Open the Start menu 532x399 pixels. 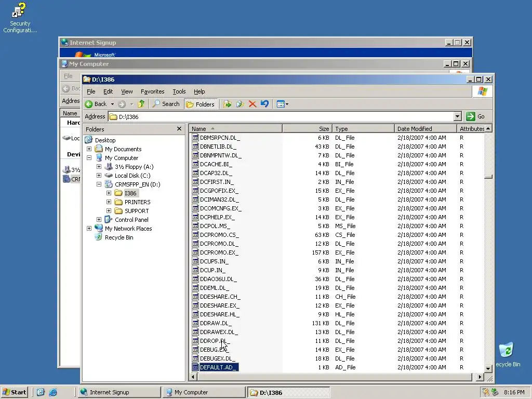click(15, 392)
